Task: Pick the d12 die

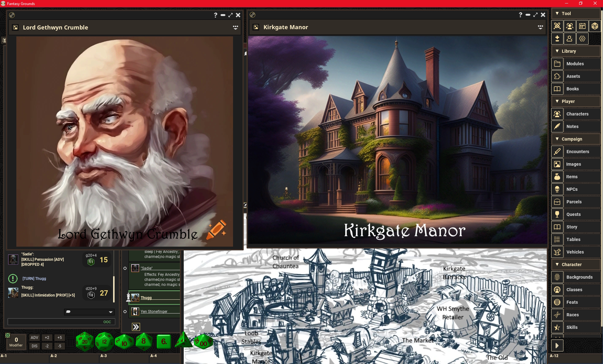Action: [104, 341]
